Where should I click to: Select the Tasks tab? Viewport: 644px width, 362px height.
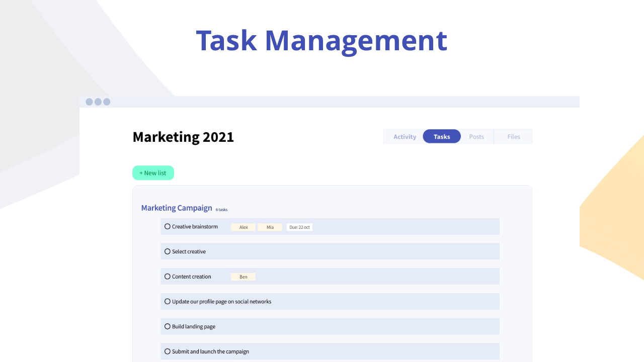[442, 137]
